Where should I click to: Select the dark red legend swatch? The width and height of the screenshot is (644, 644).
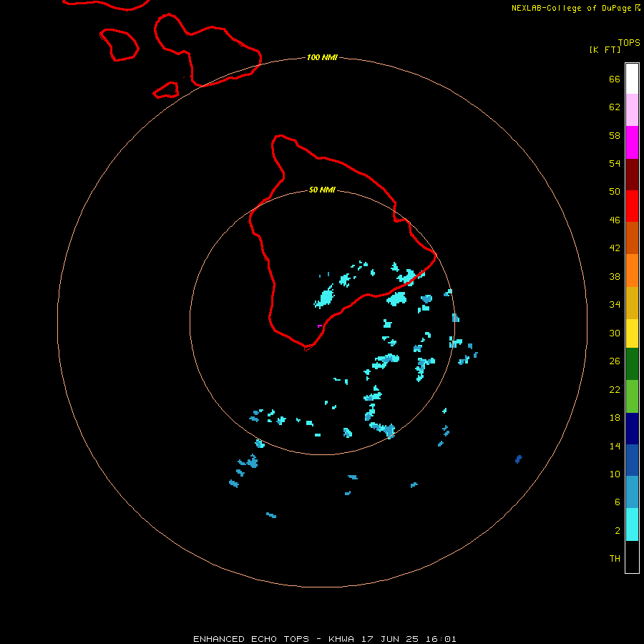632,175
